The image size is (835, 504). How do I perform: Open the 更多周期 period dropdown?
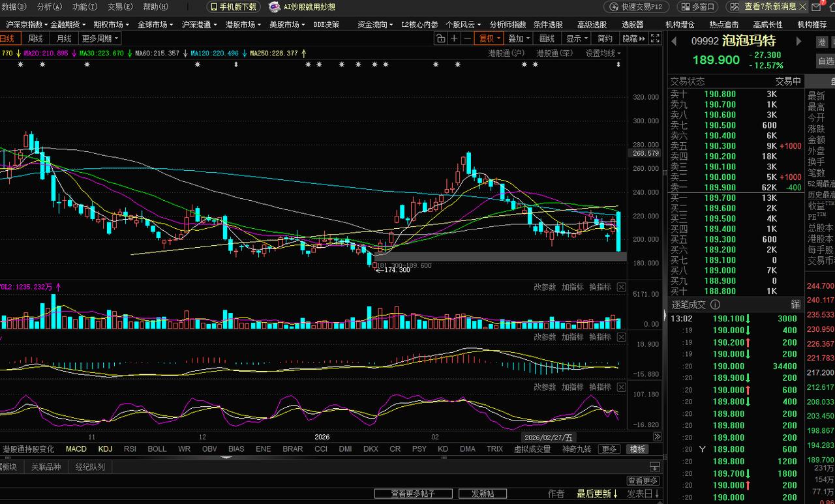[x=100, y=38]
